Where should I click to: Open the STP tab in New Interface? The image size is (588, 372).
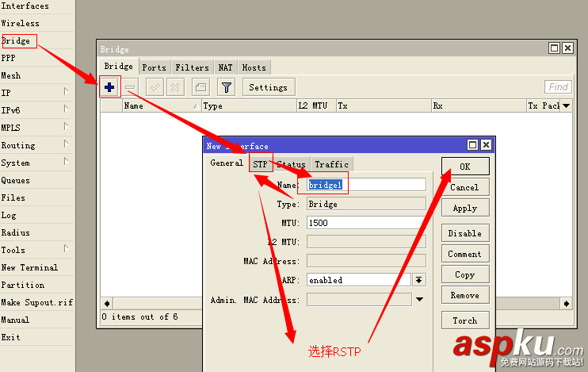[x=260, y=164]
